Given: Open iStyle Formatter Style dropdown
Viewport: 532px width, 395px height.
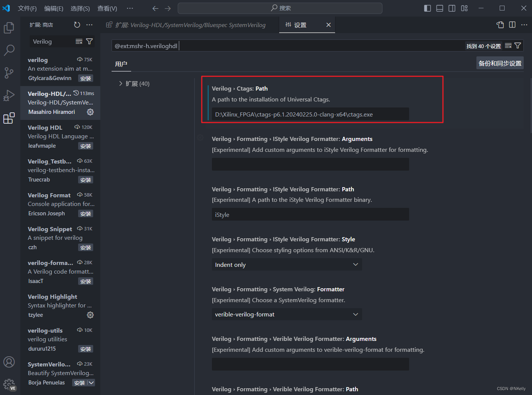Looking at the screenshot, I should point(287,265).
